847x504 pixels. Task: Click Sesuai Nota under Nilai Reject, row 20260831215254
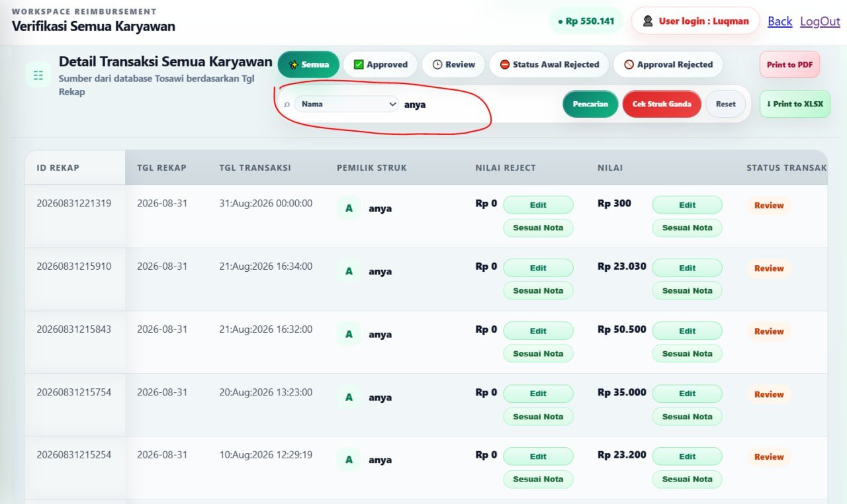(538, 479)
